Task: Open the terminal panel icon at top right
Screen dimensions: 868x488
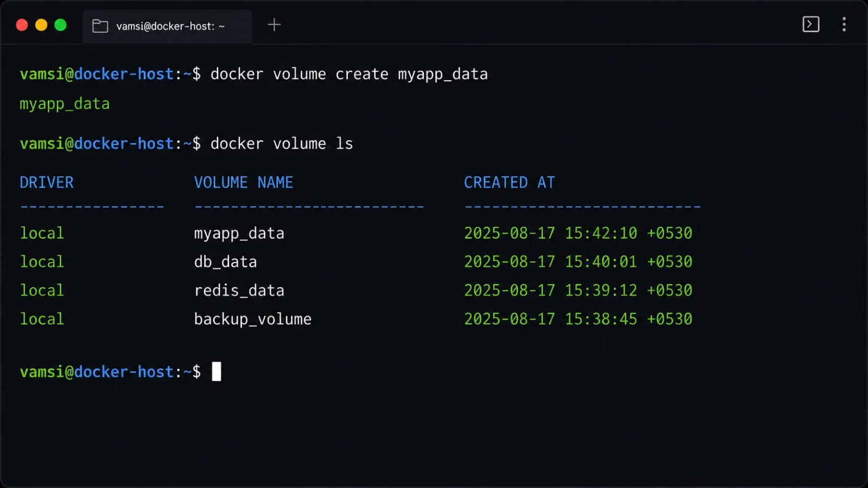Action: pos(810,24)
